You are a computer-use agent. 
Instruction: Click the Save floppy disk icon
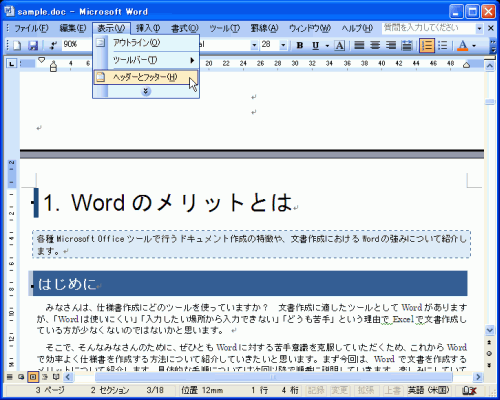click(x=33, y=45)
